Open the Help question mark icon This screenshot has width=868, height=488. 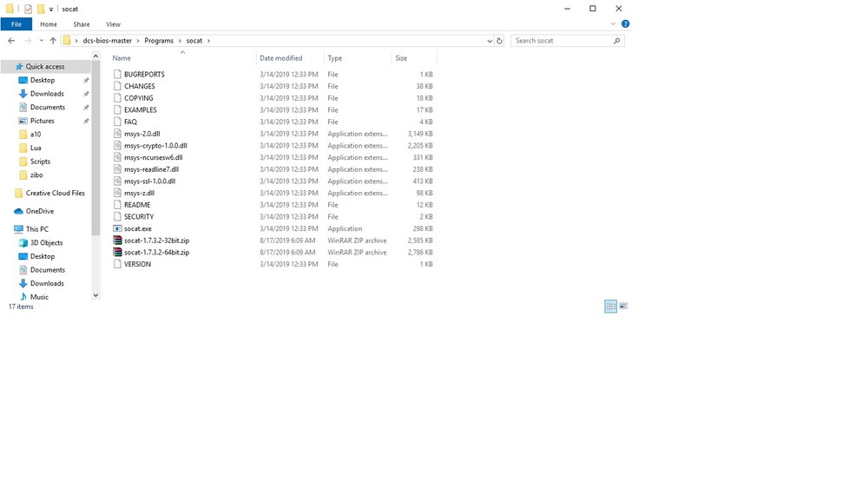[625, 23]
